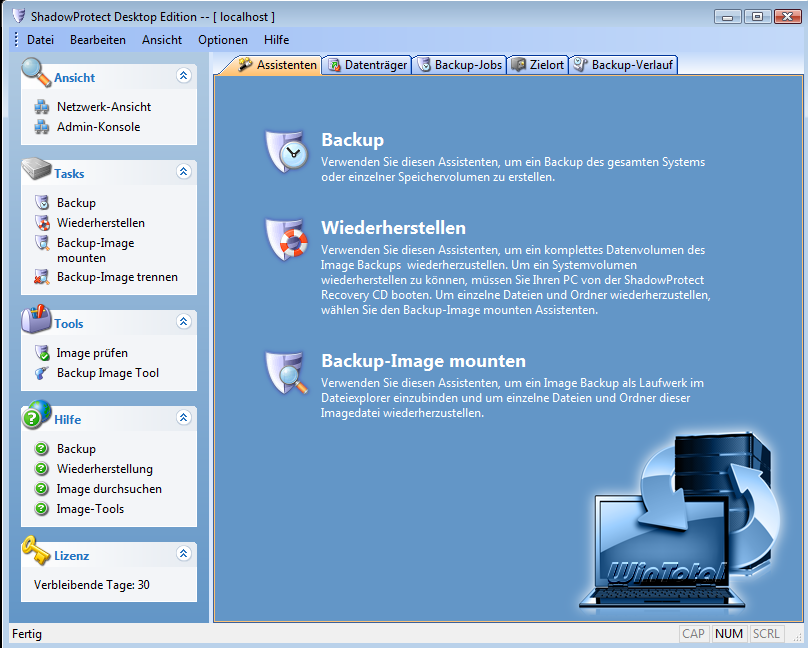Click the Admin-Konsole icon in sidebar
Image resolution: width=808 pixels, height=648 pixels.
[x=42, y=127]
